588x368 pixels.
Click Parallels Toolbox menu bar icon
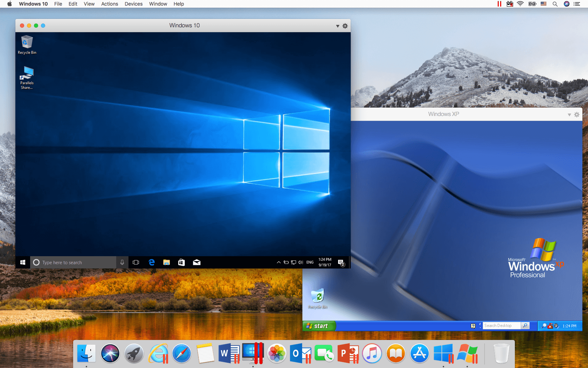click(510, 4)
